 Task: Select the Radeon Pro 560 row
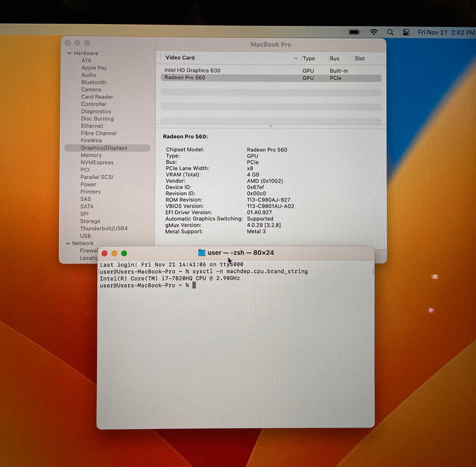pyautogui.click(x=271, y=78)
